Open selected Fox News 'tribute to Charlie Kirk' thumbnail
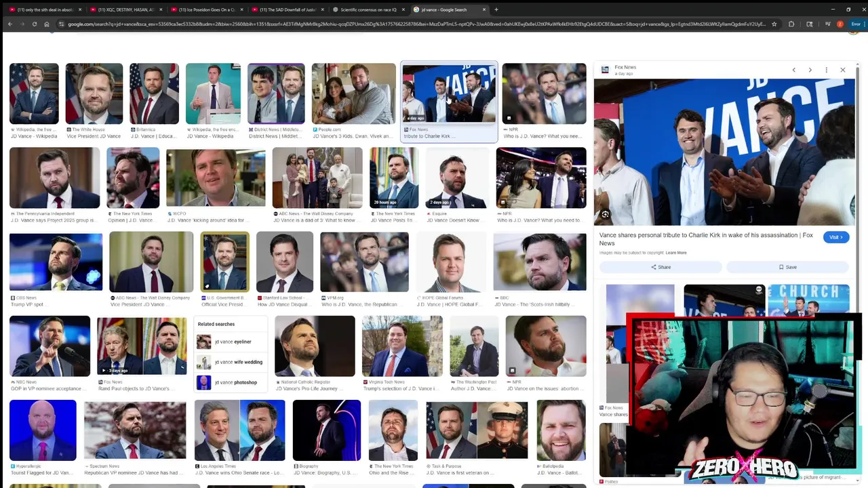Viewport: 868px width, 488px height. tap(449, 94)
